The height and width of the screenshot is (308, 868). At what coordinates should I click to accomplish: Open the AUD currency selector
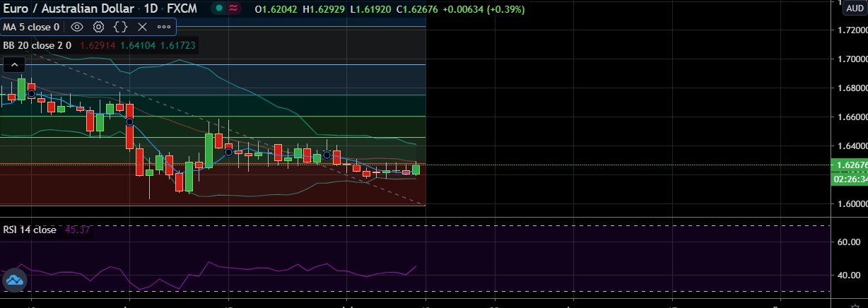click(855, 8)
